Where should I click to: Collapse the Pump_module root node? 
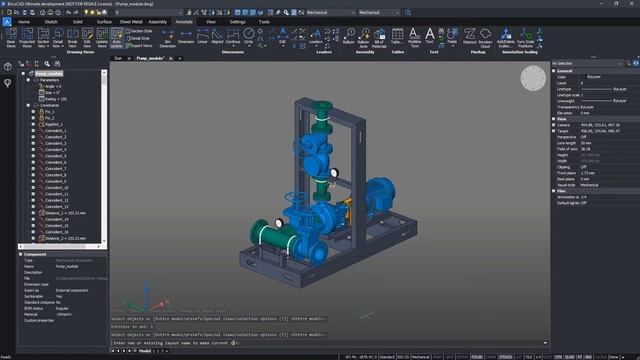[x=23, y=73]
